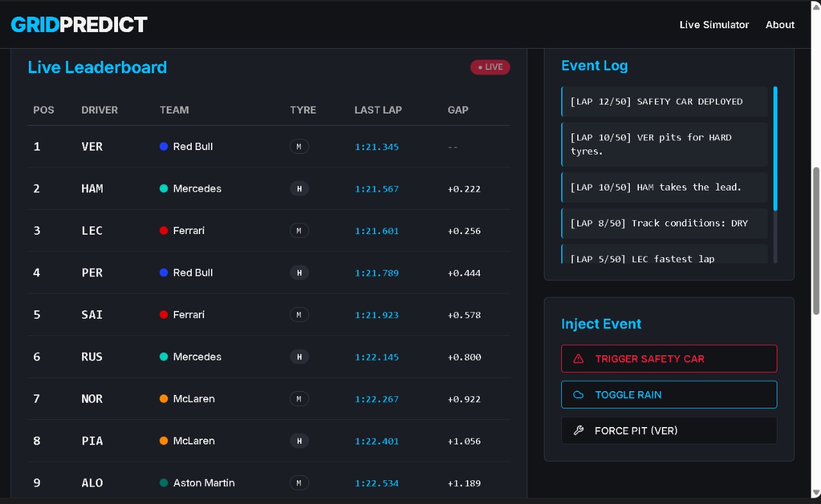Image resolution: width=821 pixels, height=504 pixels.
Task: Click the GRIDPREDICT logo
Action: click(x=79, y=24)
